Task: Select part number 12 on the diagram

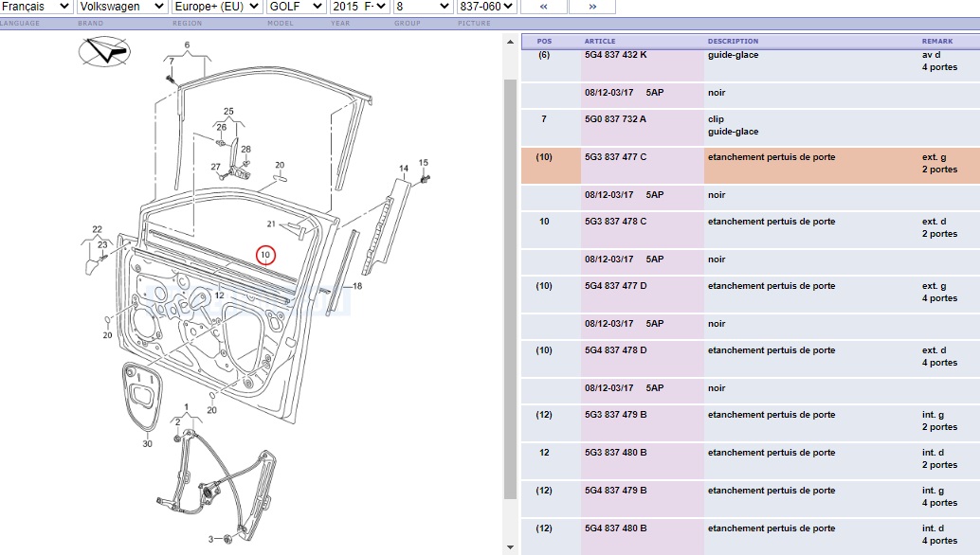Action: 219,295
